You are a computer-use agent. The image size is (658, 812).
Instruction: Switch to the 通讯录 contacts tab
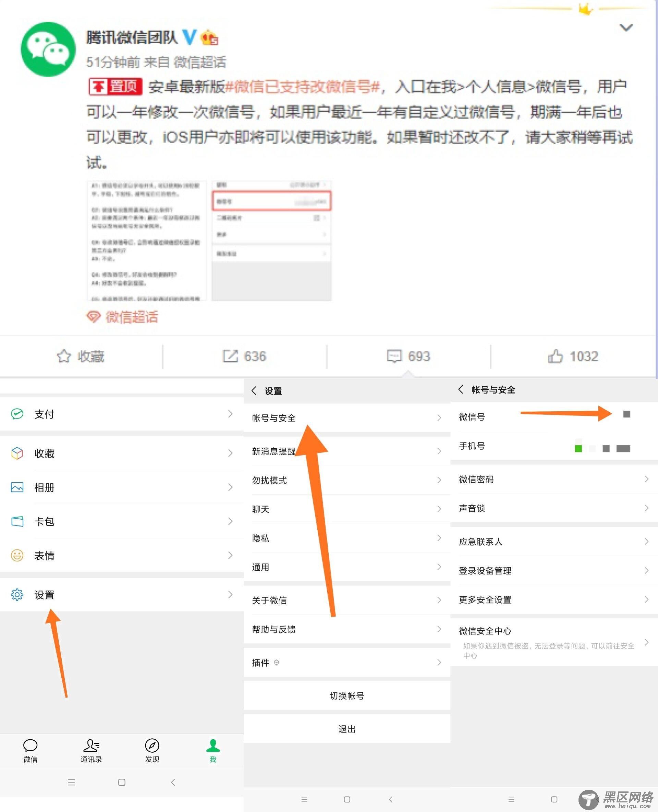[x=92, y=751]
